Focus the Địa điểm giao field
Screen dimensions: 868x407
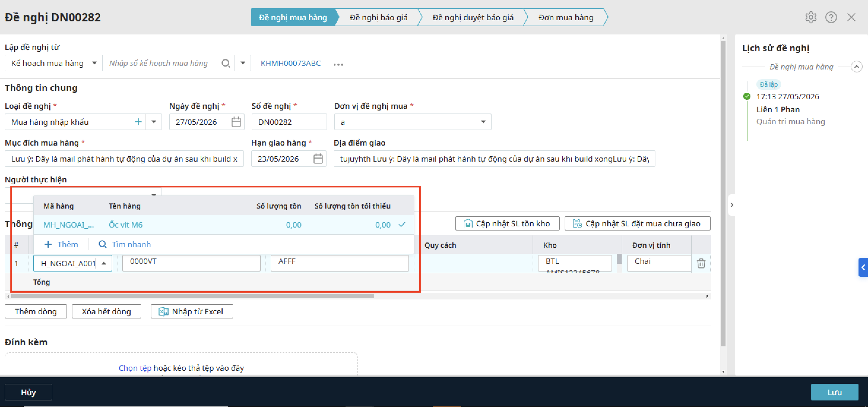click(x=494, y=158)
